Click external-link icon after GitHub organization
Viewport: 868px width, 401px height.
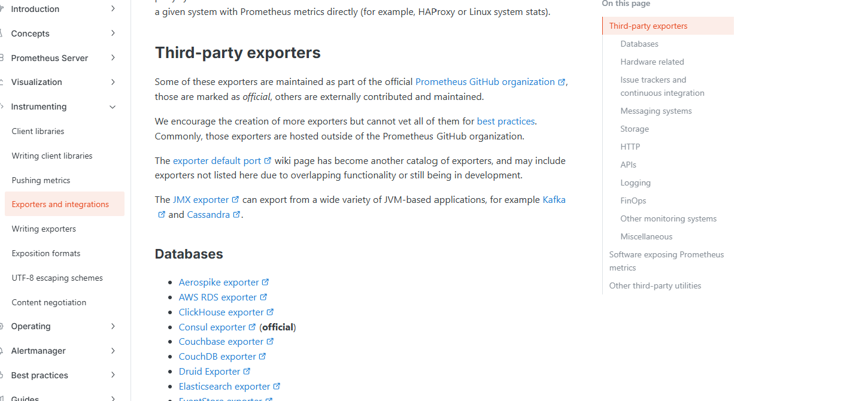click(x=562, y=83)
